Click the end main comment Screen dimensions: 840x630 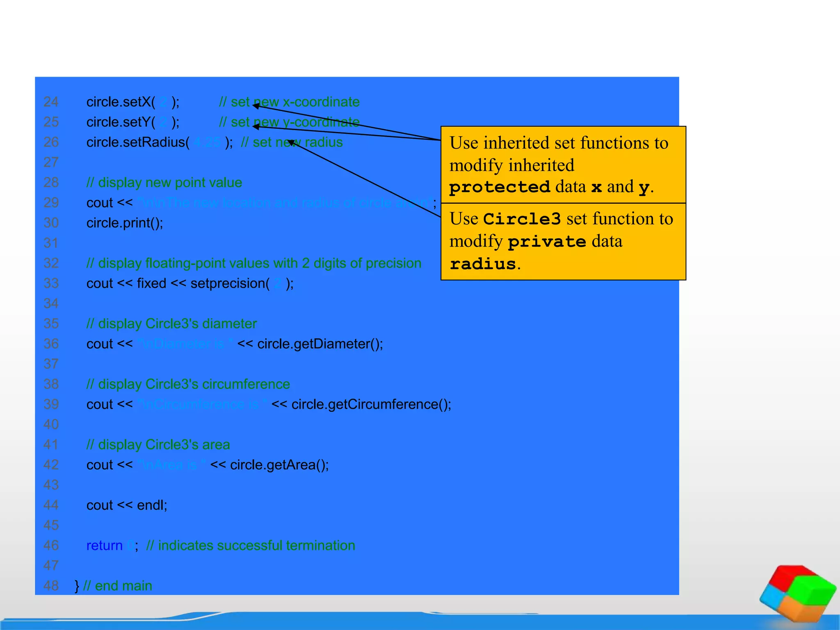click(x=117, y=586)
